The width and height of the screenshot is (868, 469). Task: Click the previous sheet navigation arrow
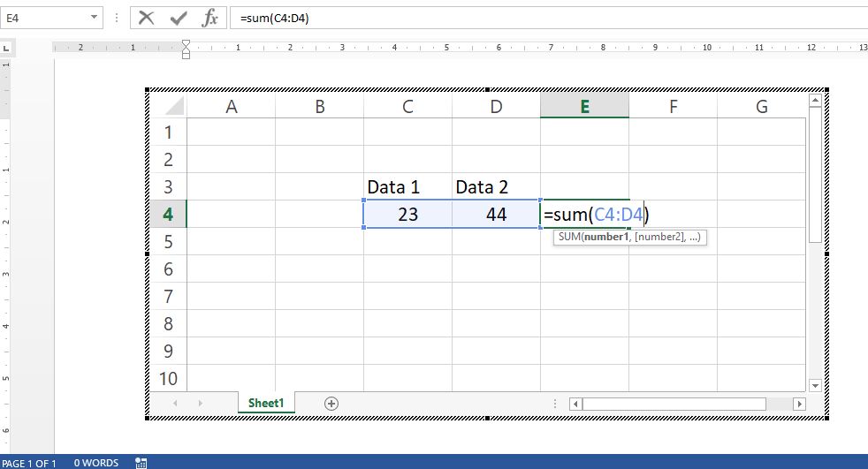(175, 404)
